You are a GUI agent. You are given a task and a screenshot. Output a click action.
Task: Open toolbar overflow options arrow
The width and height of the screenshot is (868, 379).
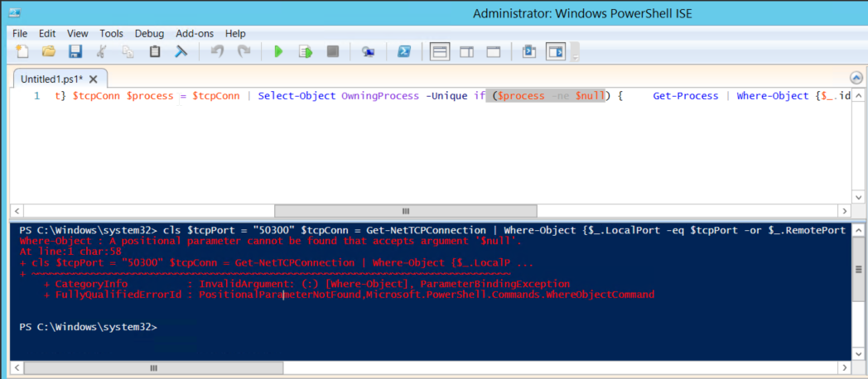click(575, 57)
